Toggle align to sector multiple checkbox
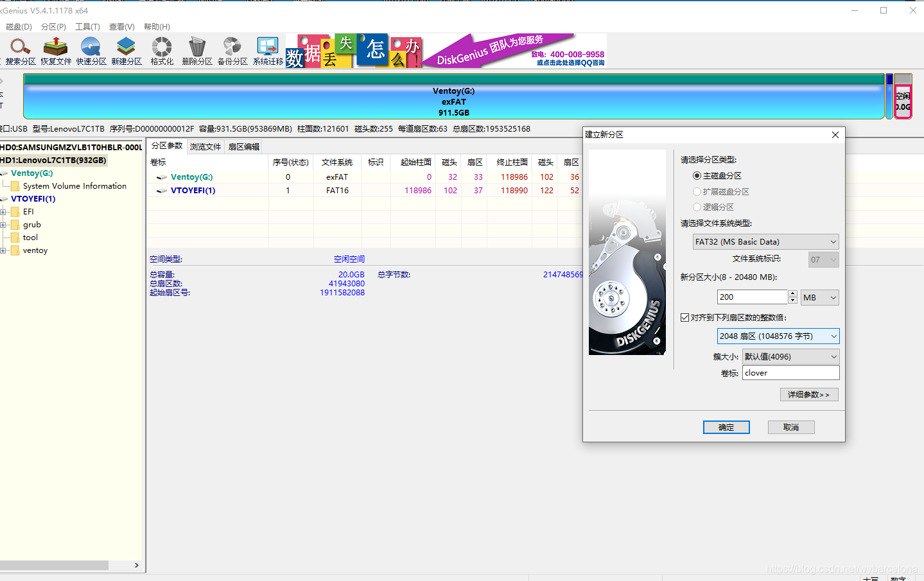This screenshot has height=581, width=924. pyautogui.click(x=685, y=317)
